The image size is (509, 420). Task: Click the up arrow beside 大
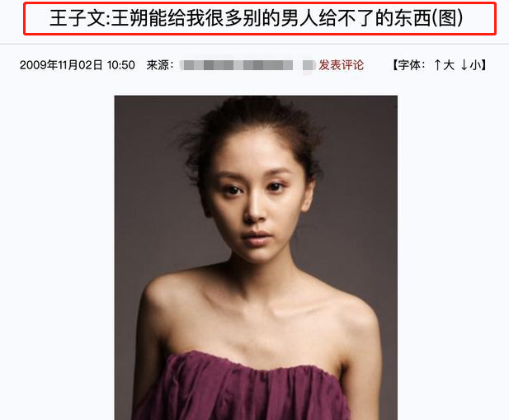[437, 65]
